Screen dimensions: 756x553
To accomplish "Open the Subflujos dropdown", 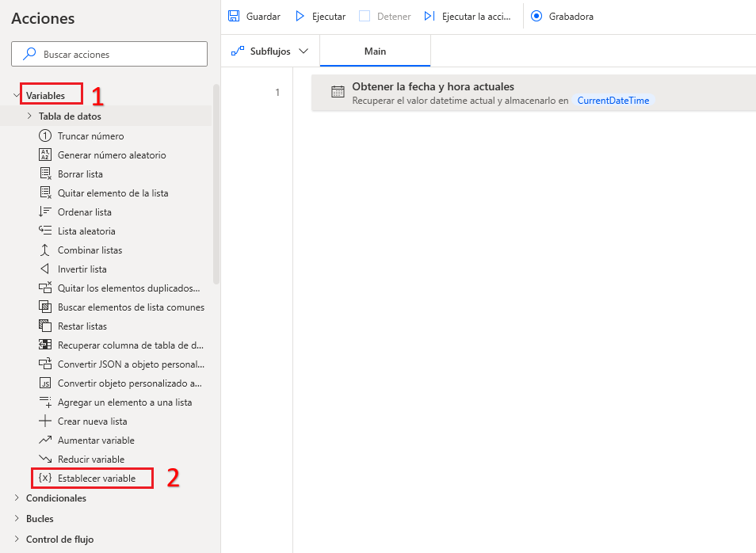I will (269, 50).
